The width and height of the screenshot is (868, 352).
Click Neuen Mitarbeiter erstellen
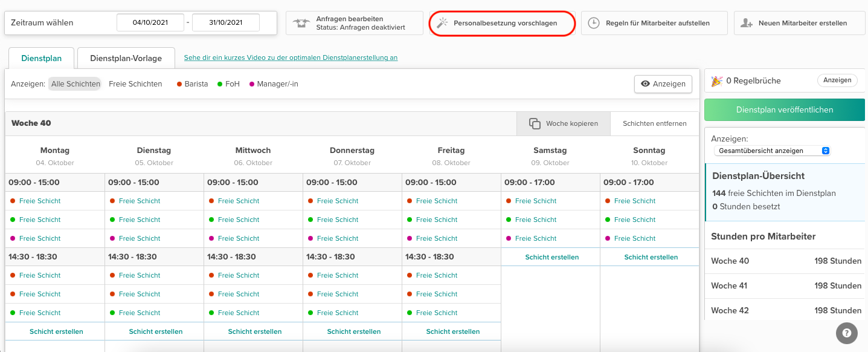coord(800,23)
